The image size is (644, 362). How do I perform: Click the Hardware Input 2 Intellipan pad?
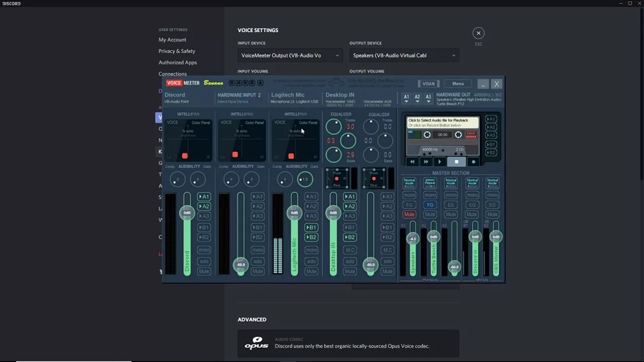pos(242,141)
